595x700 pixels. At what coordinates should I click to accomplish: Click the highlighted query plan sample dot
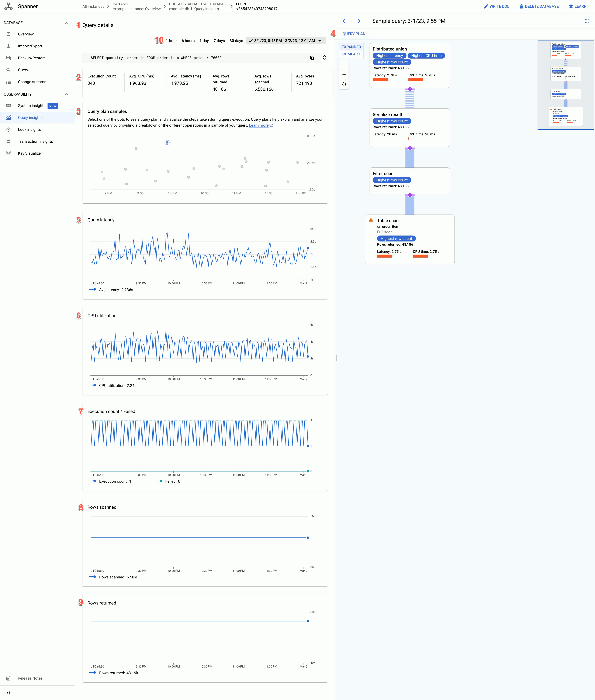pyautogui.click(x=167, y=142)
